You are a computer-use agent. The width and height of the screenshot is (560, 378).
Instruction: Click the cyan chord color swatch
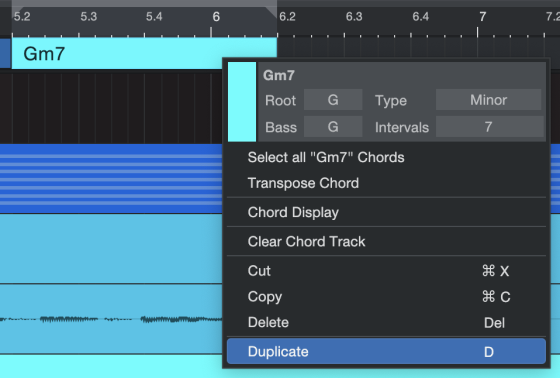pos(242,102)
